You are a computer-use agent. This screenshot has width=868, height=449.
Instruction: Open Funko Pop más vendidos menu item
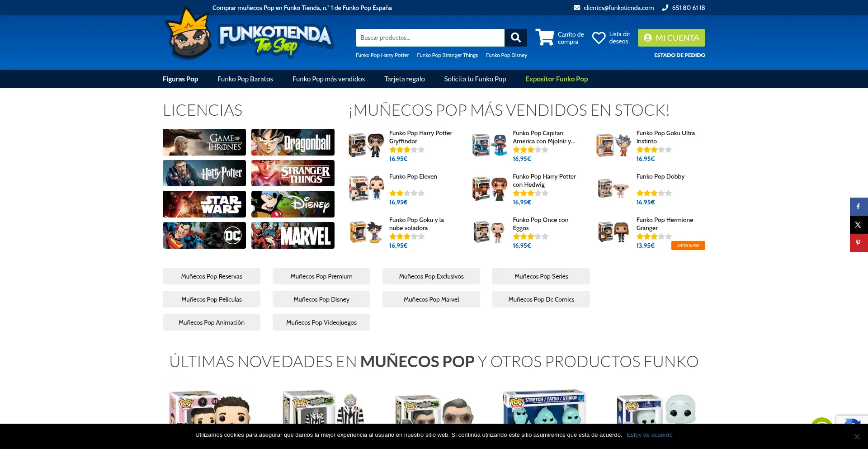(x=329, y=79)
